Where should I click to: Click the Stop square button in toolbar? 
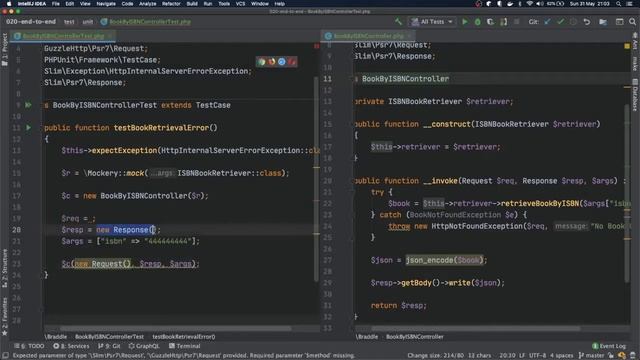(x=516, y=22)
